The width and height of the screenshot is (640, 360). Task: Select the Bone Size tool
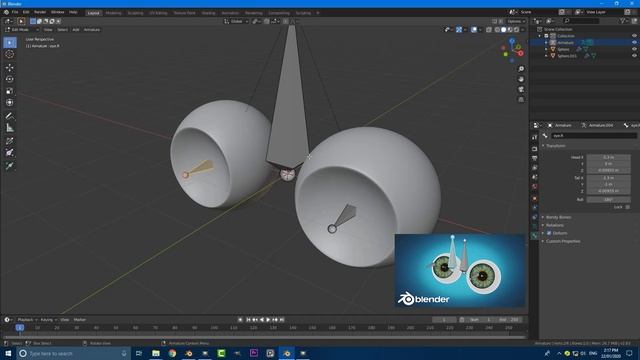click(10, 153)
